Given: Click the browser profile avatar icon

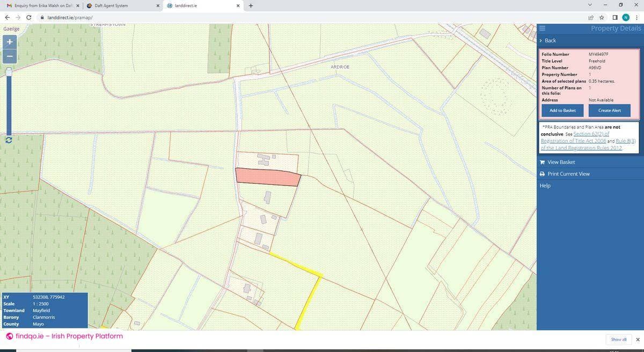Looking at the screenshot, I should point(626,17).
